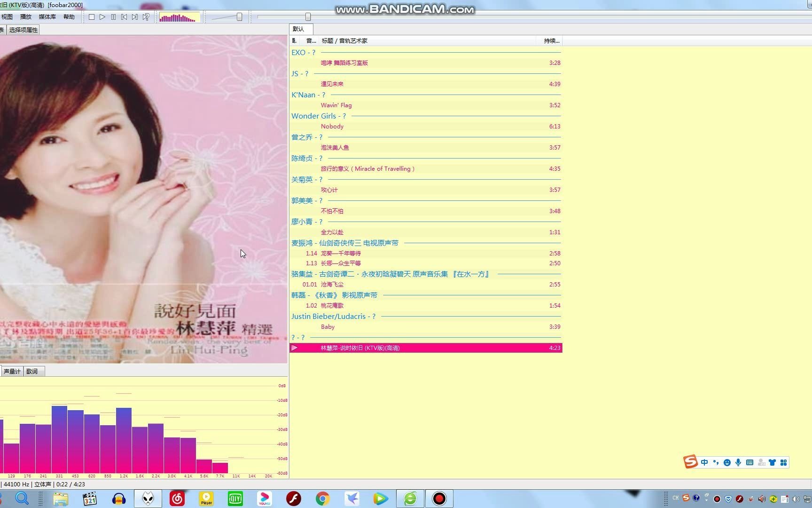Open the emoji panel on Sogou IME bar
Screen dimensions: 812x508
(x=727, y=463)
